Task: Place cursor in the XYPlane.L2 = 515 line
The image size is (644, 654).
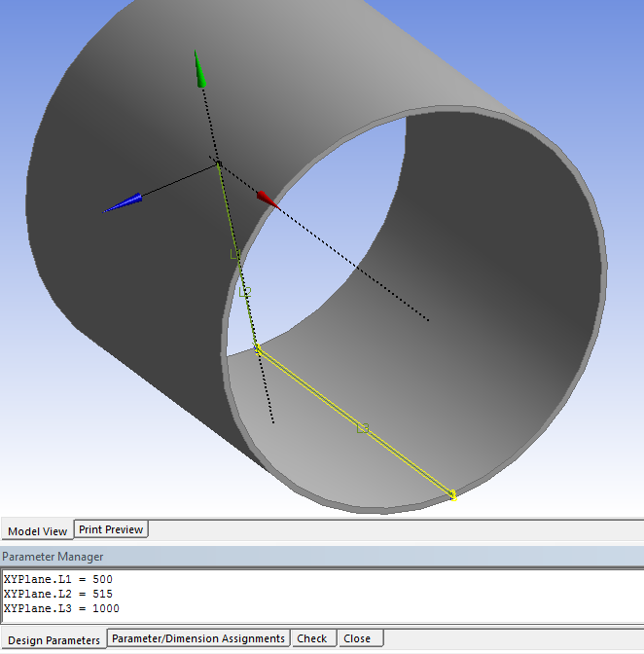Action: point(58,594)
